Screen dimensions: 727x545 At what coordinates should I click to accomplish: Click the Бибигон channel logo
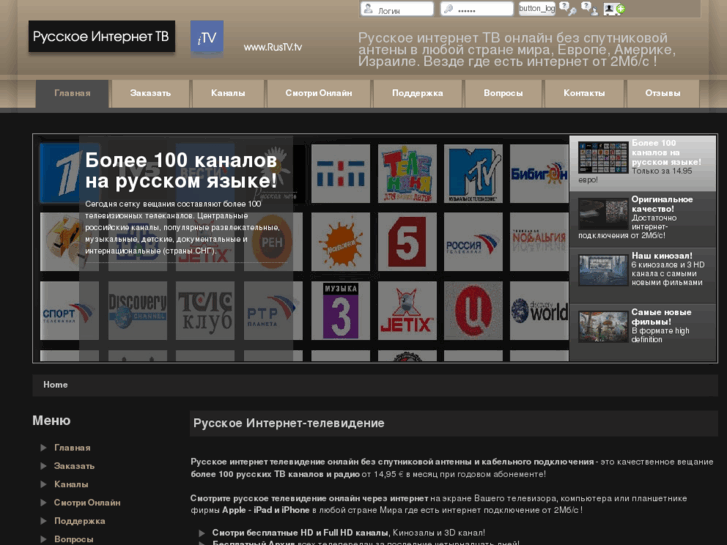(539, 173)
